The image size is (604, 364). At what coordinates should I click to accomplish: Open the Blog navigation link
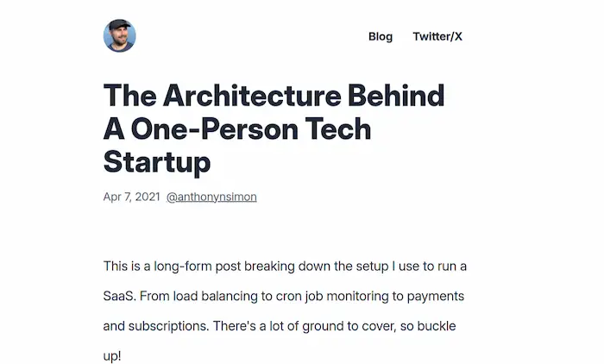[x=381, y=36]
